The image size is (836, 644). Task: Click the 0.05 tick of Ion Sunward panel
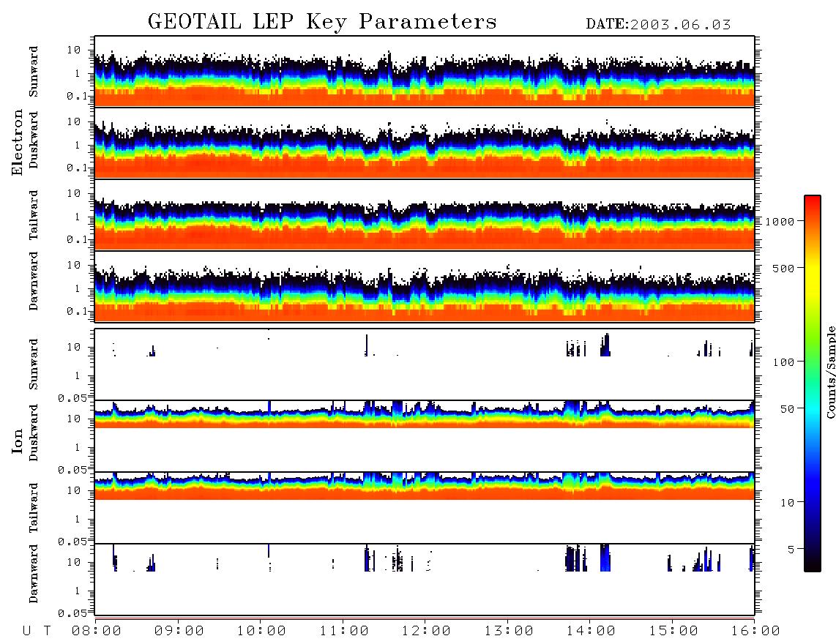(x=72, y=397)
